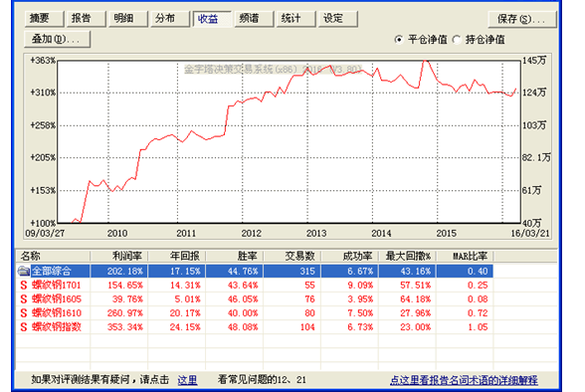This screenshot has width=585, height=392.
Task: Open the 报告 tab
Action: click(x=87, y=19)
